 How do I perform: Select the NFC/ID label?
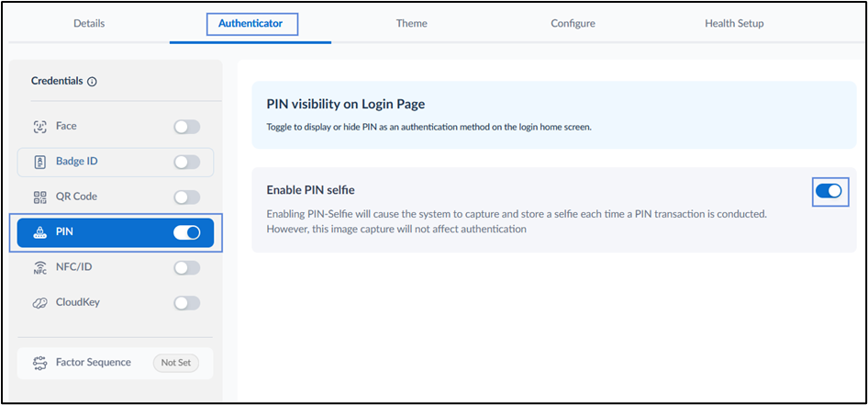[74, 267]
